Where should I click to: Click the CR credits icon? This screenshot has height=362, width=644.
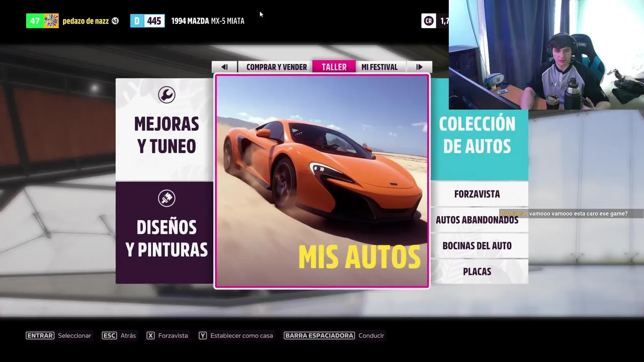(x=429, y=21)
